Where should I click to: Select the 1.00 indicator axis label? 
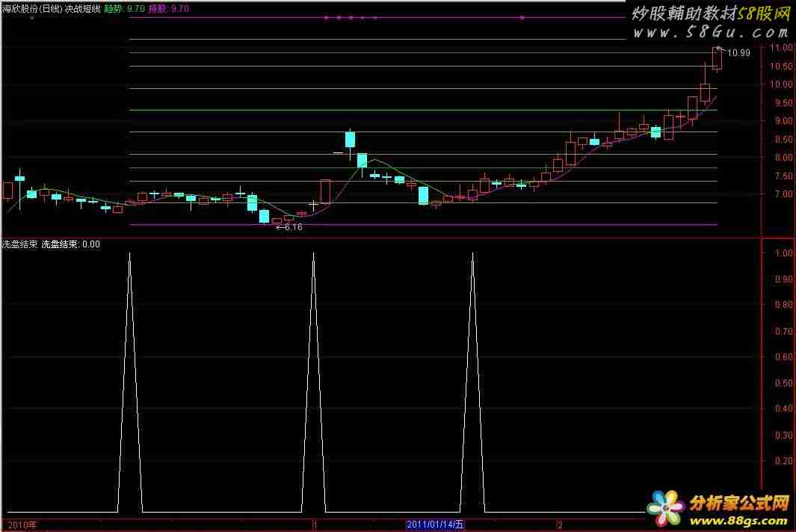[784, 253]
